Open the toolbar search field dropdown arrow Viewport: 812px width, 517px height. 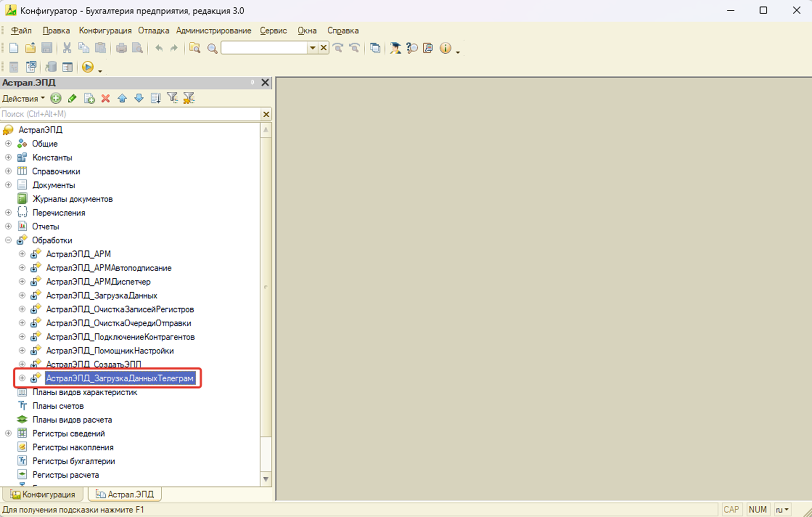tap(313, 48)
